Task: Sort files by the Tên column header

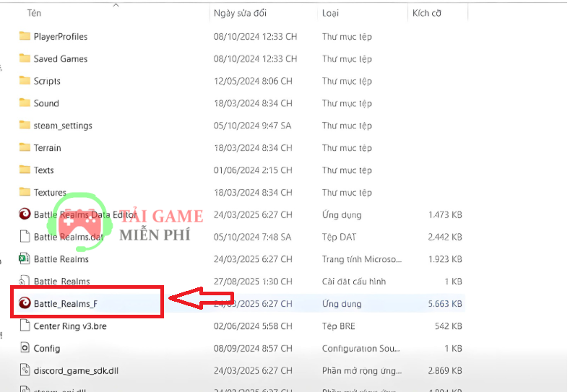Action: (x=34, y=14)
